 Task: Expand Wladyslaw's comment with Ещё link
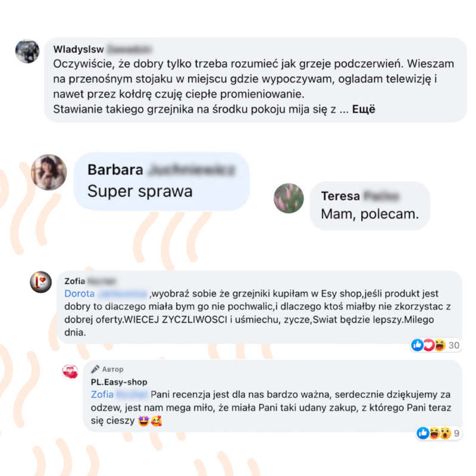364,109
